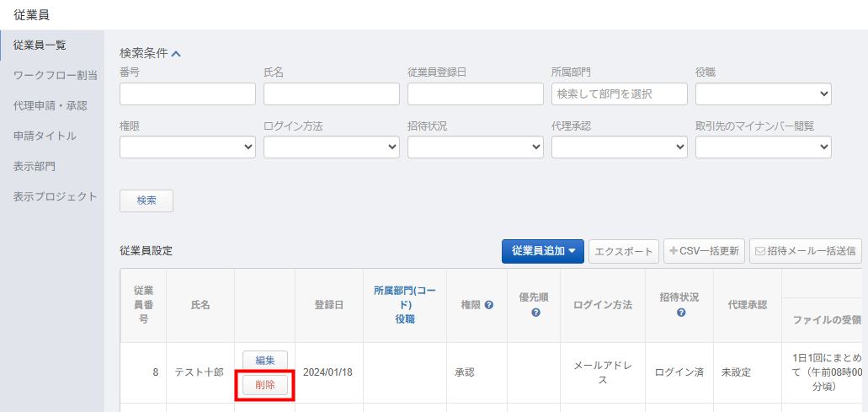Image resolution: width=868 pixels, height=412 pixels.
Task: Click the エクスポート button
Action: coord(623,251)
